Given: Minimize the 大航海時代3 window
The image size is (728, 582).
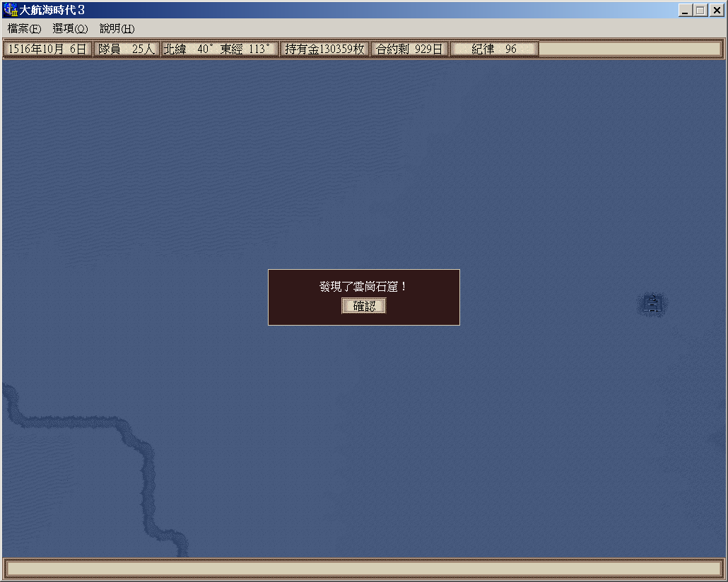Looking at the screenshot, I should 685,11.
